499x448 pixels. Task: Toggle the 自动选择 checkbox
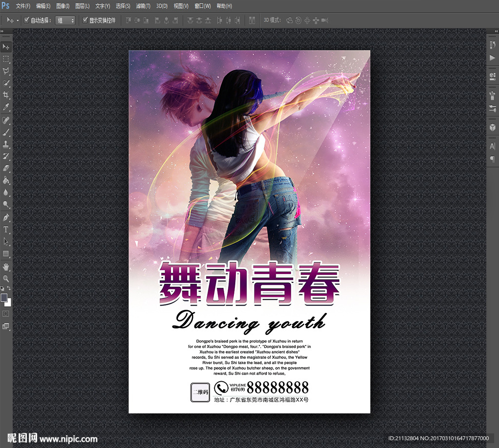pos(27,20)
